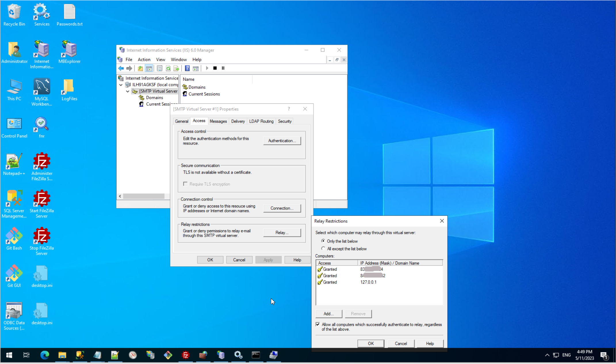Click the Authentication... button

coord(282,141)
